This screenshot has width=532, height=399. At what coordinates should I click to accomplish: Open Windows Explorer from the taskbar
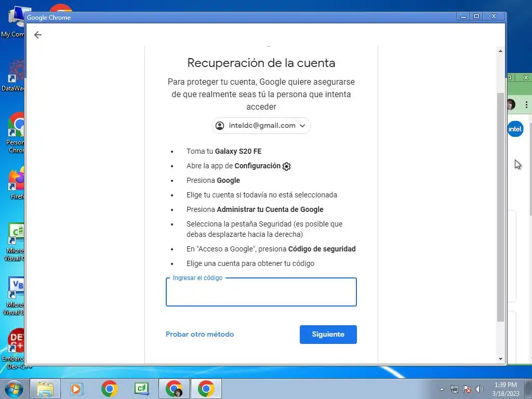pos(45,389)
